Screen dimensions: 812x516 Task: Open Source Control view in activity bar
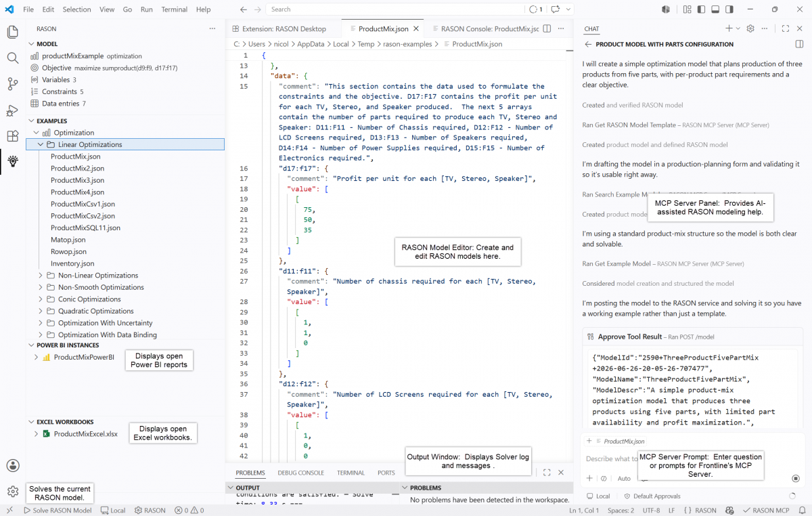(12, 84)
